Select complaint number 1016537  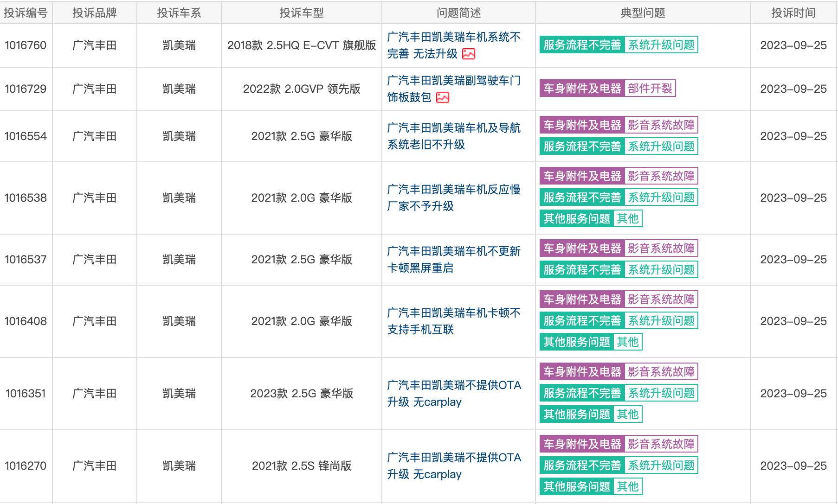pos(26,260)
